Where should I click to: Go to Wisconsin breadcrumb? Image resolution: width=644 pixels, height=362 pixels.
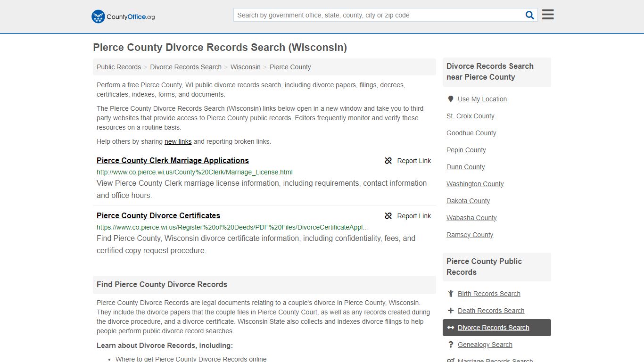[246, 67]
